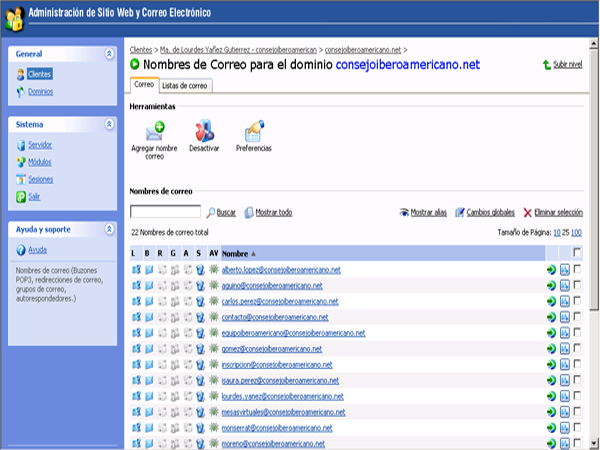The image size is (600, 450).
Task: Open alberto.lopez@consejoiberoamericano.net mail name
Action: pyautogui.click(x=281, y=270)
